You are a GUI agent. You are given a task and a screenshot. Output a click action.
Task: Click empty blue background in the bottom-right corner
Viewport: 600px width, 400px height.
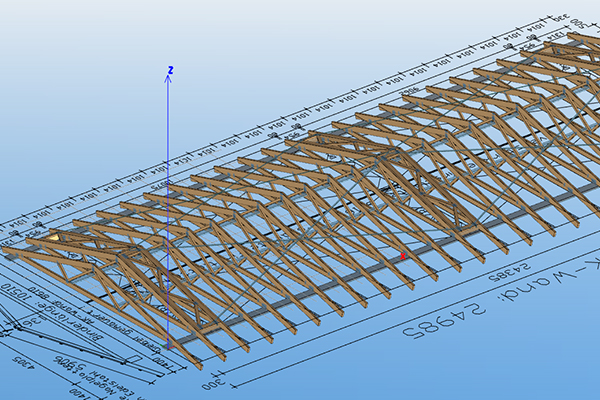coord(560,370)
